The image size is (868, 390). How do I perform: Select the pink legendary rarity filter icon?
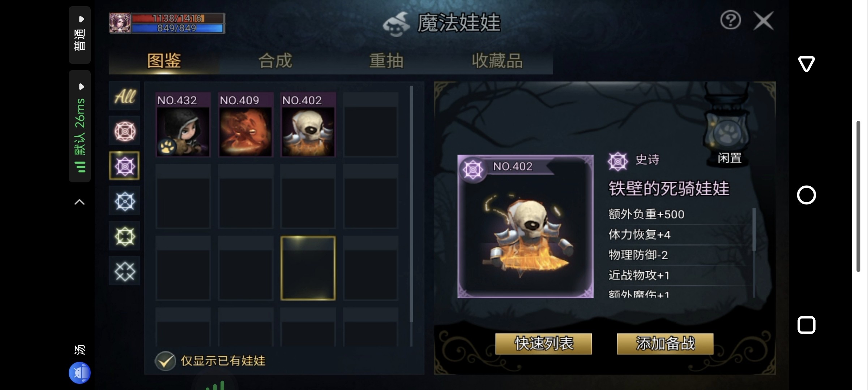[124, 131]
